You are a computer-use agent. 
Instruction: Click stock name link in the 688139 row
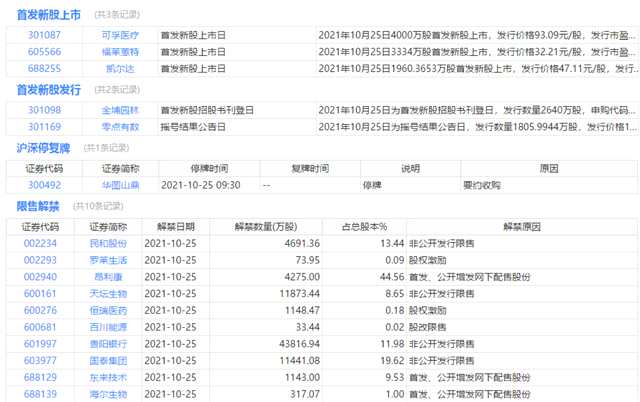[108, 394]
